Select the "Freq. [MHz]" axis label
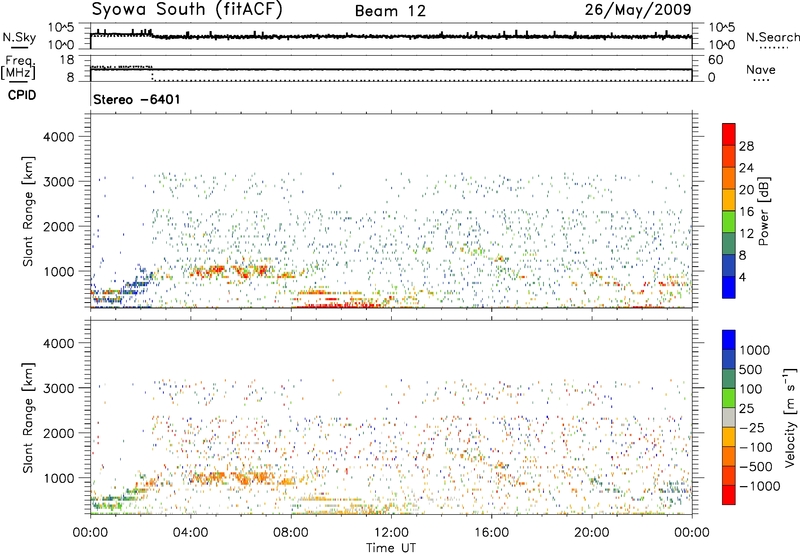This screenshot has height=554, width=800. (19, 68)
